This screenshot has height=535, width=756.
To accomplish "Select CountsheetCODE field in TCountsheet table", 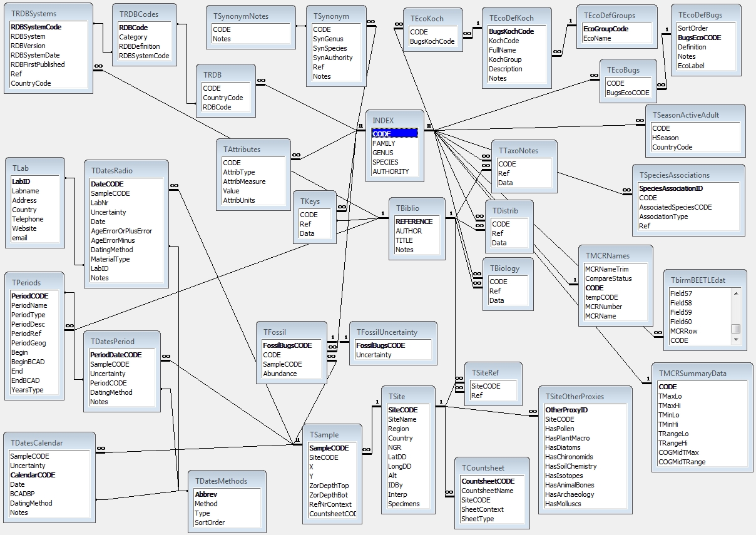I will [488, 481].
